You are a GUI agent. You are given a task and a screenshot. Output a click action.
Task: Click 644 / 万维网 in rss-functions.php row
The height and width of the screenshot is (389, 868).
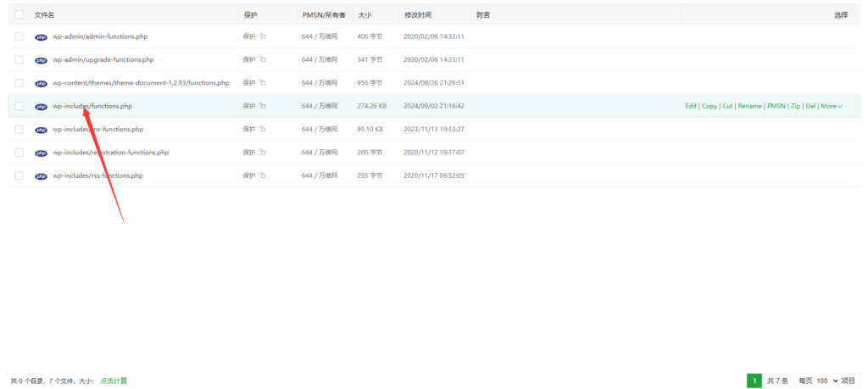(320, 176)
